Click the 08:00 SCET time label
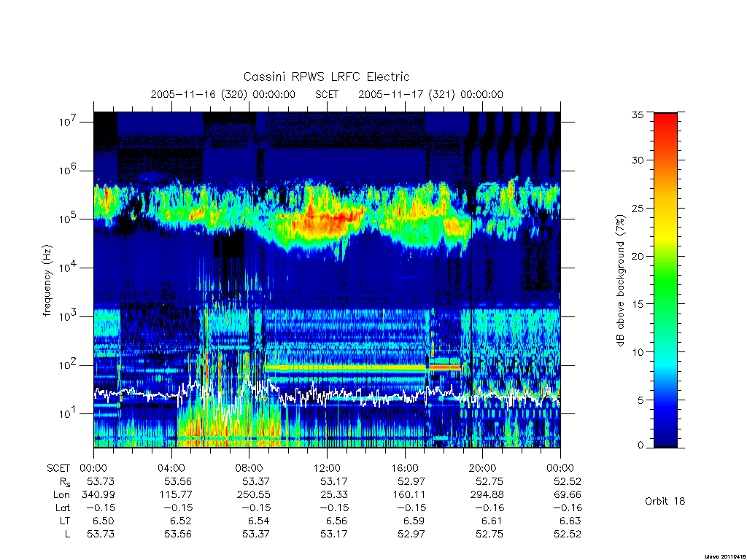The width and height of the screenshot is (747, 560). [x=249, y=468]
